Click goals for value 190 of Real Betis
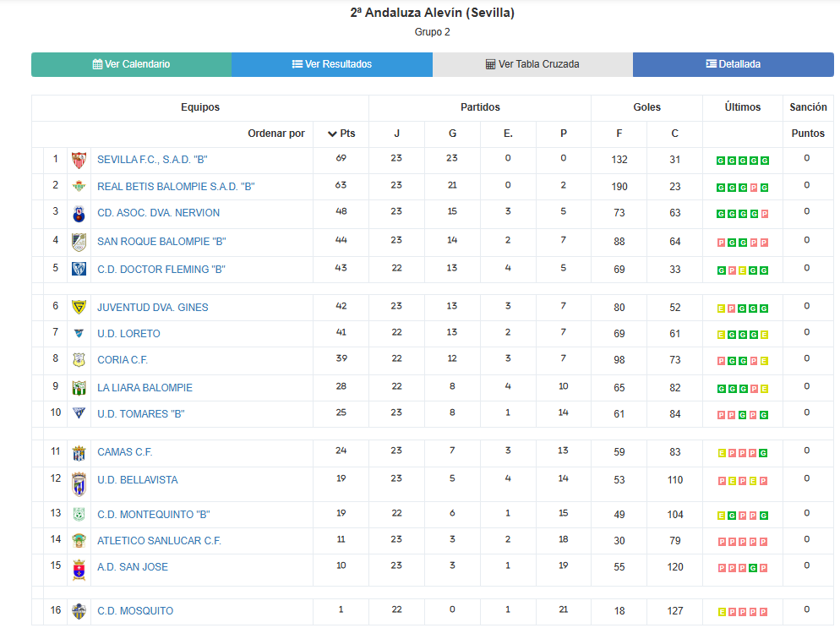This screenshot has height=628, width=840. pos(619,187)
